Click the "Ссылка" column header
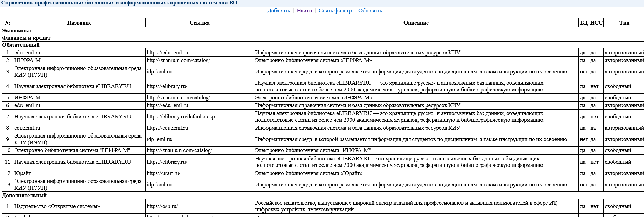Image resolution: width=644 pixels, height=217 pixels. click(200, 23)
